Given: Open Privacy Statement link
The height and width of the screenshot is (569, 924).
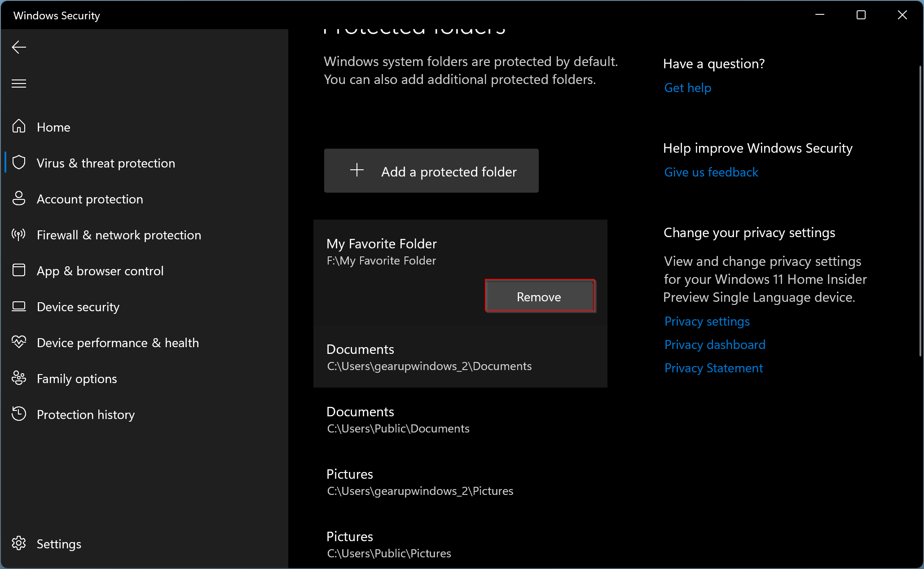Looking at the screenshot, I should [713, 368].
